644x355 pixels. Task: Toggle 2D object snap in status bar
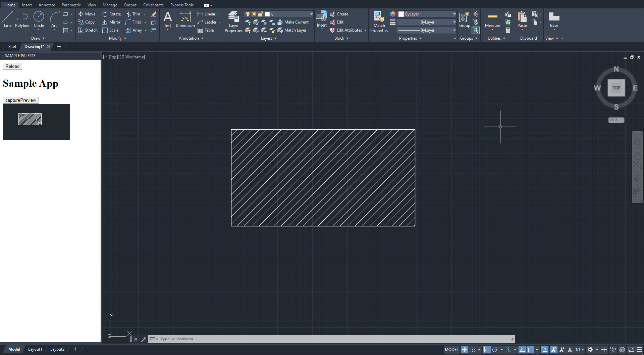click(x=530, y=350)
